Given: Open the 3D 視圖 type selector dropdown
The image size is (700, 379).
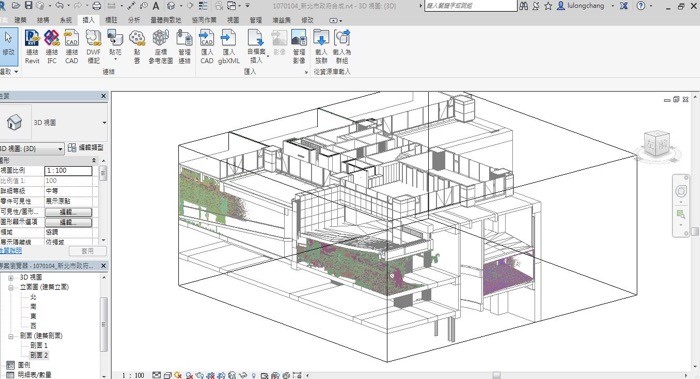Looking at the screenshot, I should click(104, 122).
